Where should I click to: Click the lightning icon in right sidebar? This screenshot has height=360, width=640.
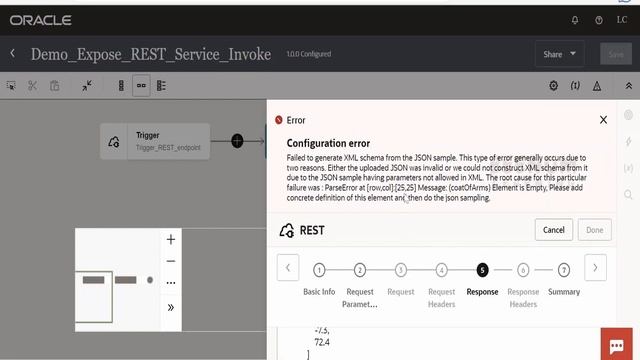pos(629,141)
